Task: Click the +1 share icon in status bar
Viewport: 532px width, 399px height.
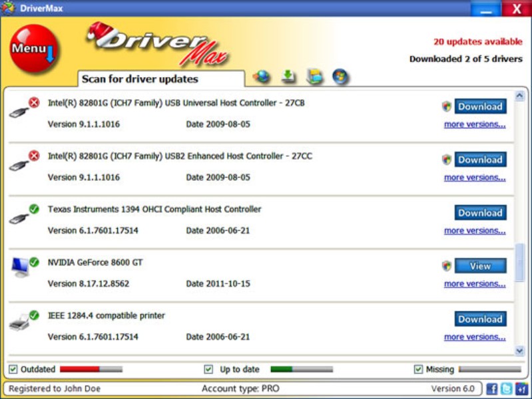Action: click(x=521, y=388)
